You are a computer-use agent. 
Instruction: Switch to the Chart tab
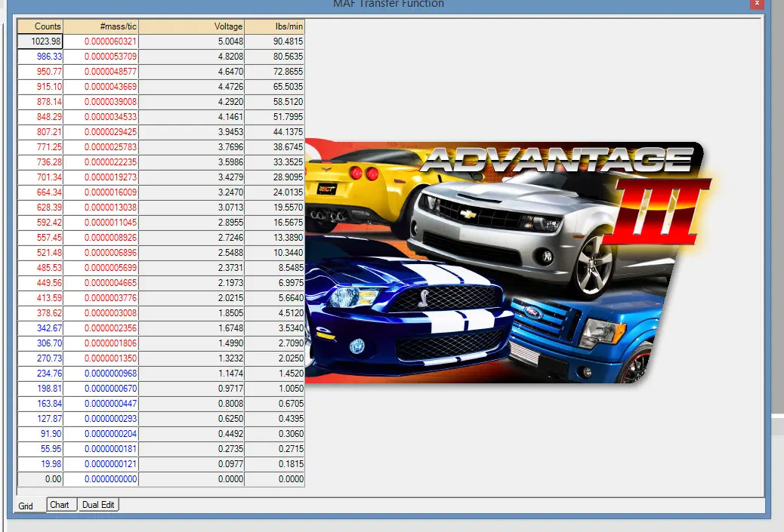click(x=62, y=505)
